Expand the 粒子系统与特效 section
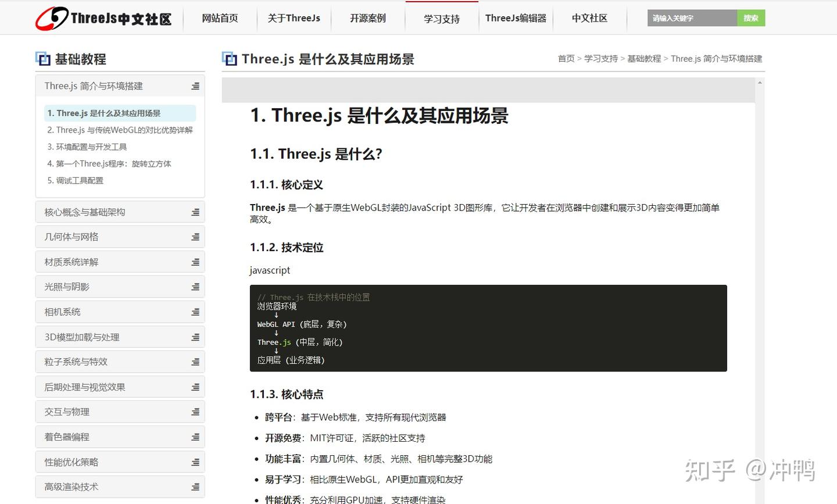837x504 pixels. click(x=120, y=362)
